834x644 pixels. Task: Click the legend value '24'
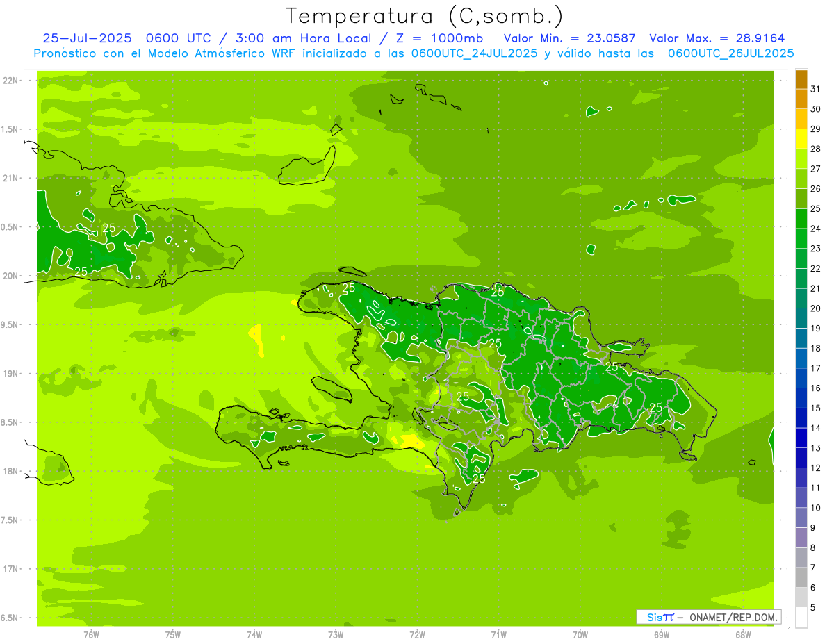pyautogui.click(x=816, y=229)
